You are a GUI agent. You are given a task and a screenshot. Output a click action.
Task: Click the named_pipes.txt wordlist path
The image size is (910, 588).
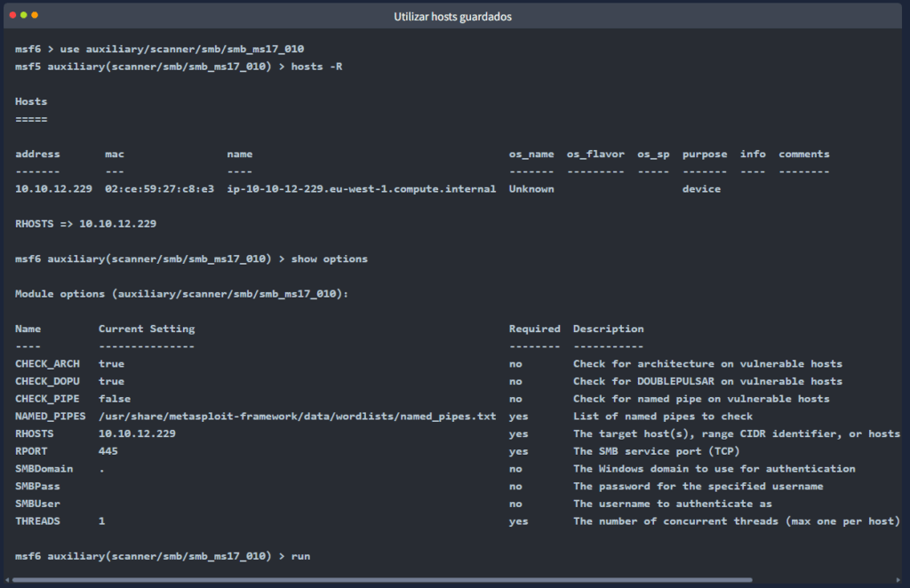click(297, 417)
